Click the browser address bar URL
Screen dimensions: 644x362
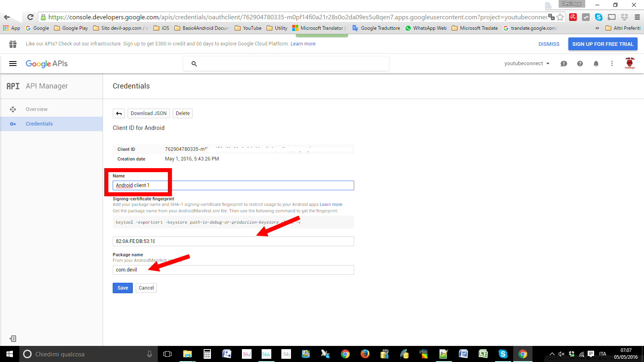[x=298, y=17]
